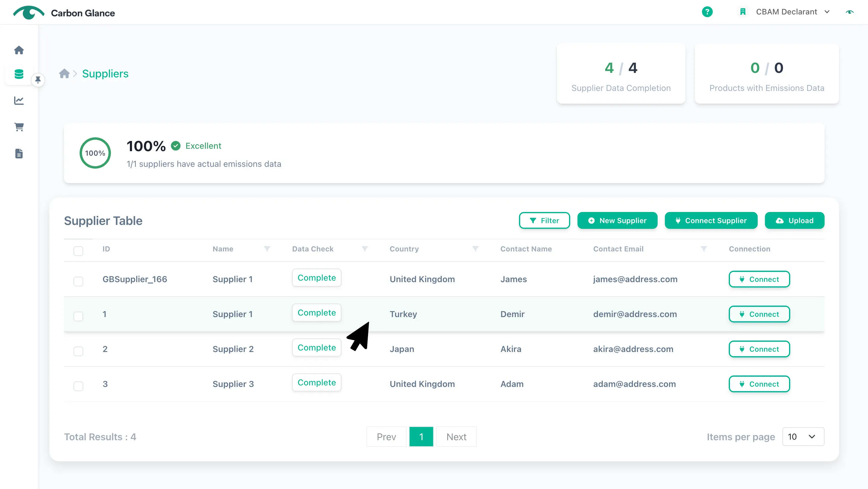Click the Connection column header

point(749,249)
